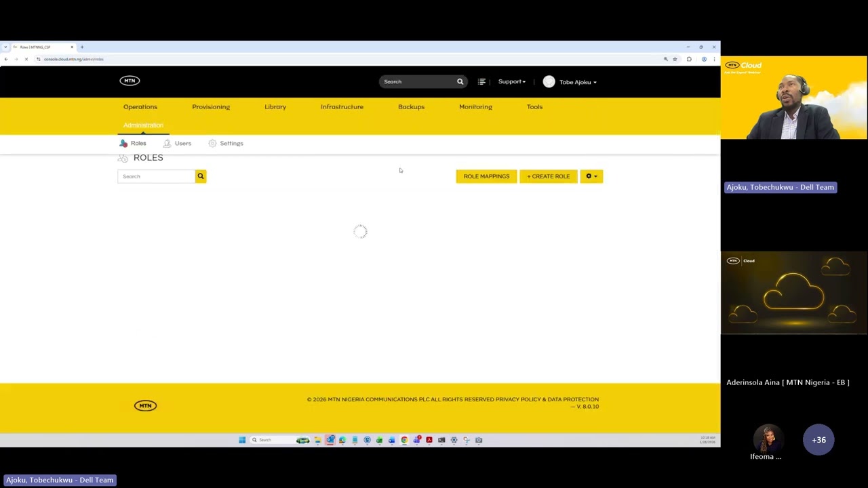868x488 pixels.
Task: Open Microsoft Teams from the taskbar
Action: (x=416, y=440)
